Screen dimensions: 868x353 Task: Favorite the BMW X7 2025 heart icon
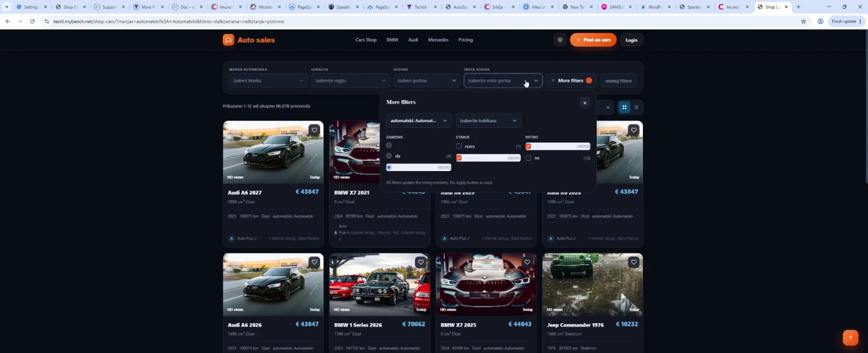tap(527, 262)
